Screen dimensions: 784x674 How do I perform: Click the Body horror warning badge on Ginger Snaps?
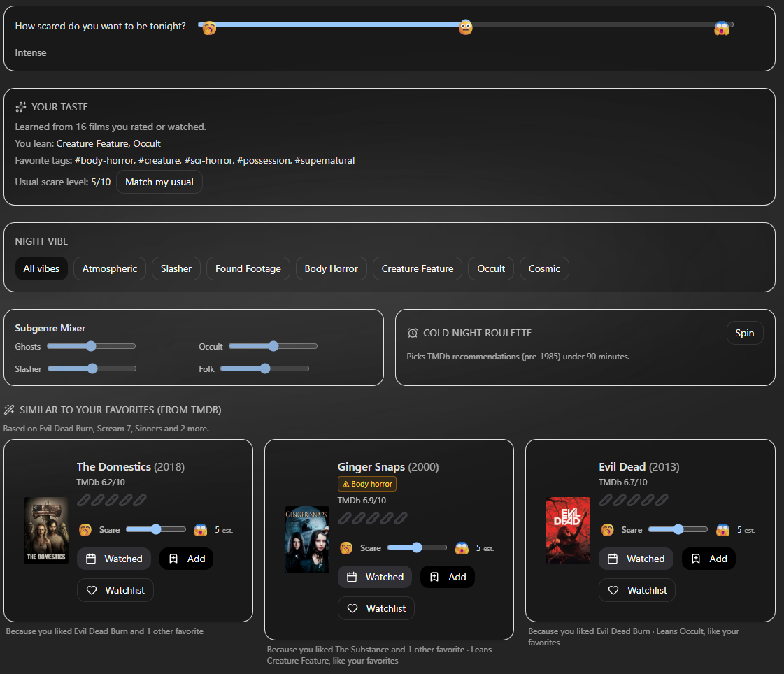[367, 484]
